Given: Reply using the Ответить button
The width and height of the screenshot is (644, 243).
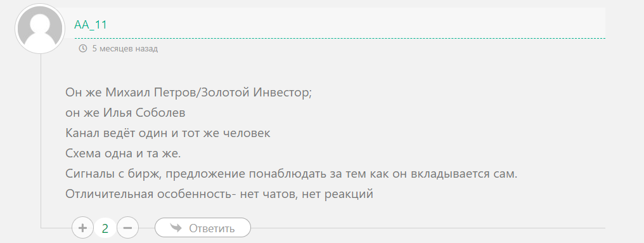Looking at the screenshot, I should pyautogui.click(x=202, y=228).
